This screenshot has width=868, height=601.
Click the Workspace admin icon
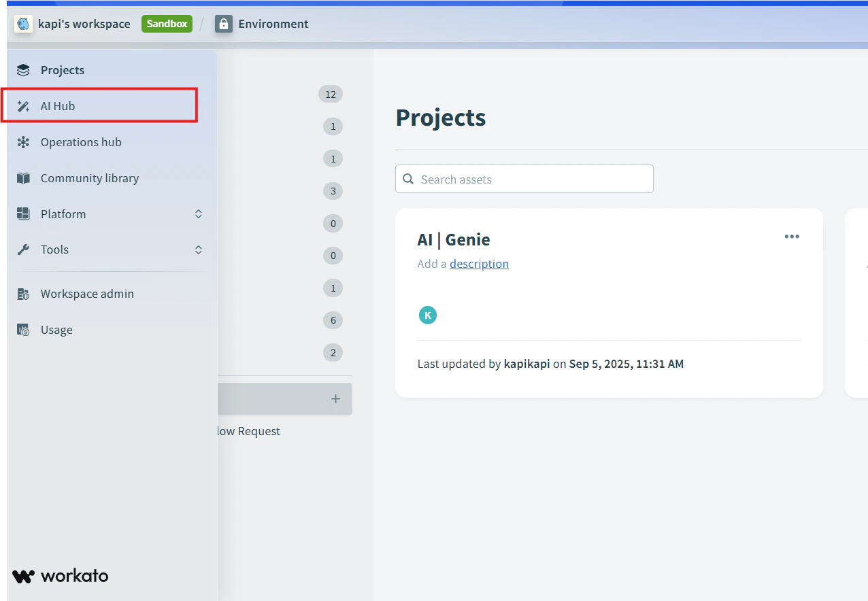tap(23, 294)
